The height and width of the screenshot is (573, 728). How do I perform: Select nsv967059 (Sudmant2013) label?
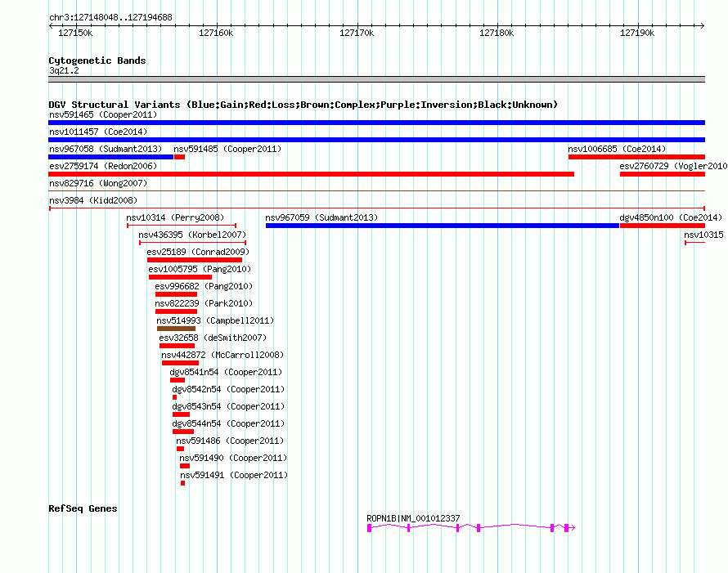pos(321,217)
